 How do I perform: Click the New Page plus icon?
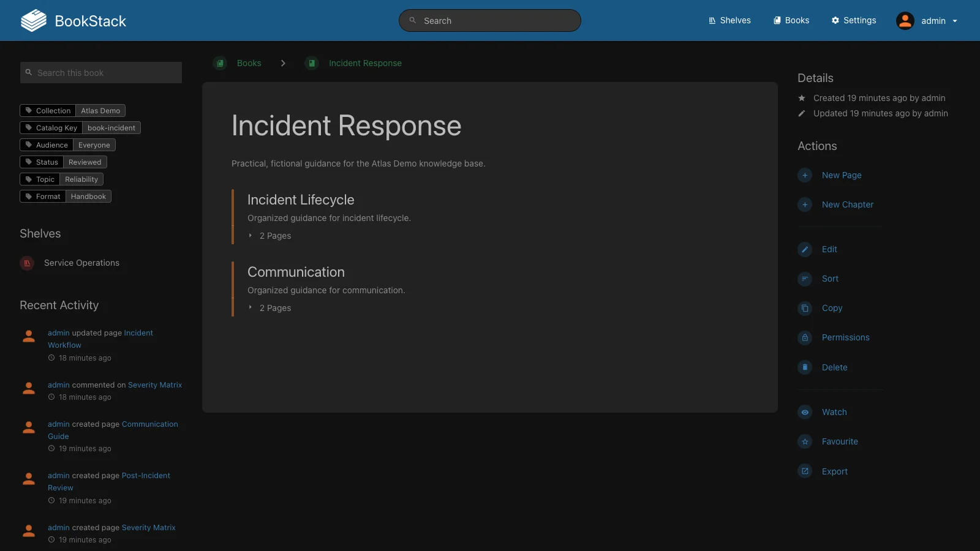[x=805, y=175]
